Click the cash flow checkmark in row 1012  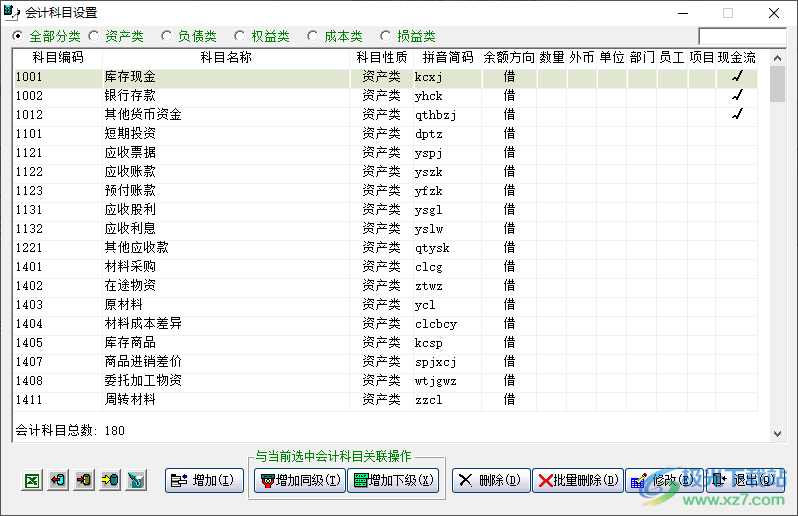[737, 114]
